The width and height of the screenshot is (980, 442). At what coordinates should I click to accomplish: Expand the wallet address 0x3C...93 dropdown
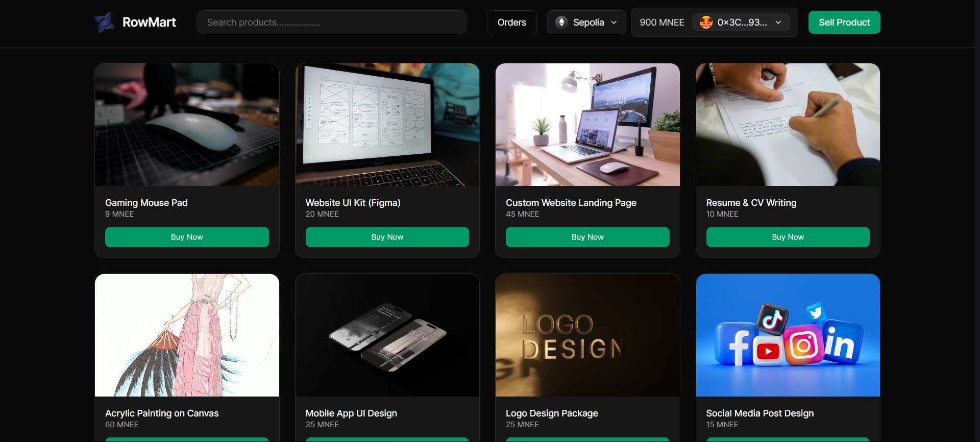778,22
